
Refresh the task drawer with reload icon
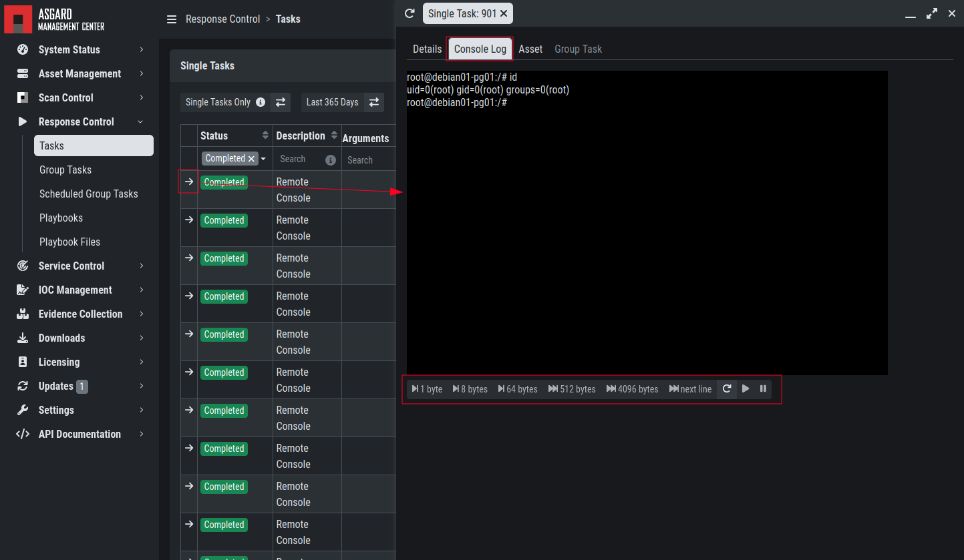point(410,13)
